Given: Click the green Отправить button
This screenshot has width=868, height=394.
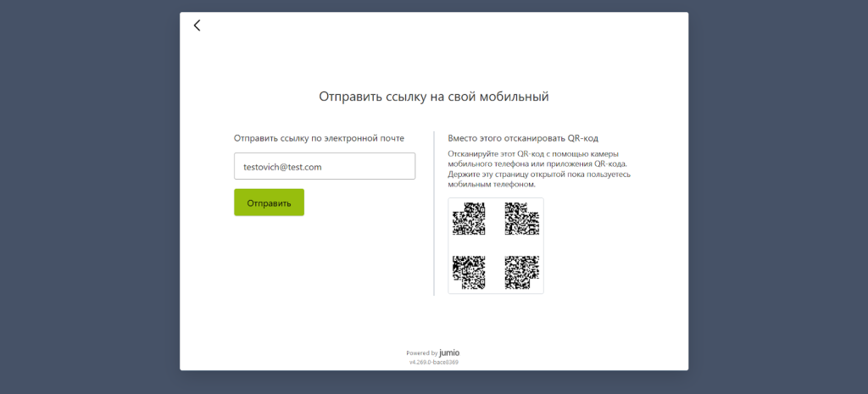Looking at the screenshot, I should 269,203.
